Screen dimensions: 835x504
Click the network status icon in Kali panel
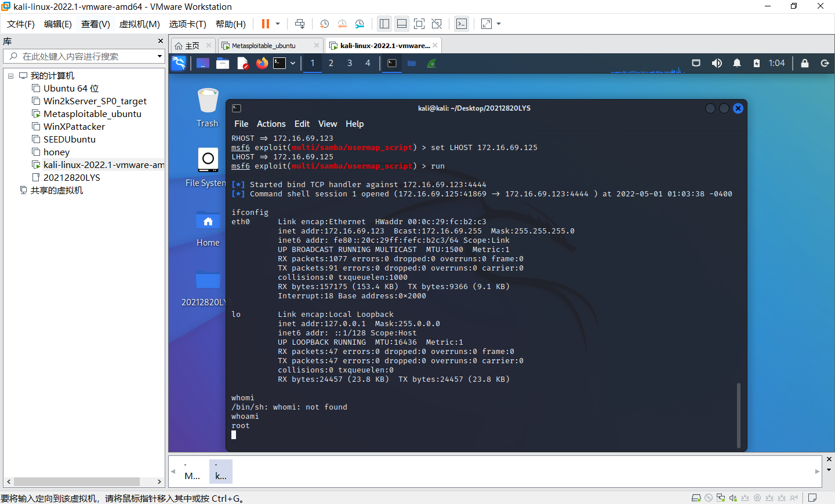pos(696,63)
